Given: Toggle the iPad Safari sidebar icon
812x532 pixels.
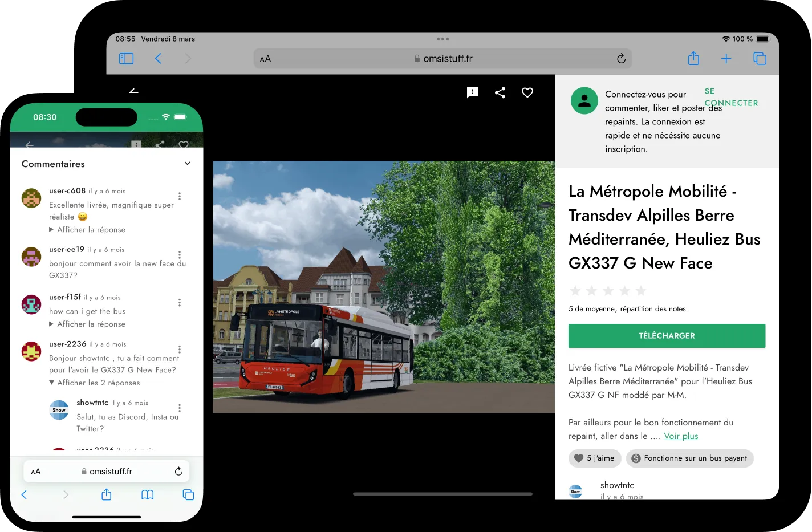Looking at the screenshot, I should pyautogui.click(x=126, y=59).
